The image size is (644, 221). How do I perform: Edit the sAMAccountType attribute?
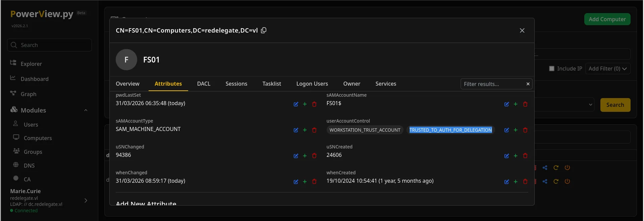(296, 130)
